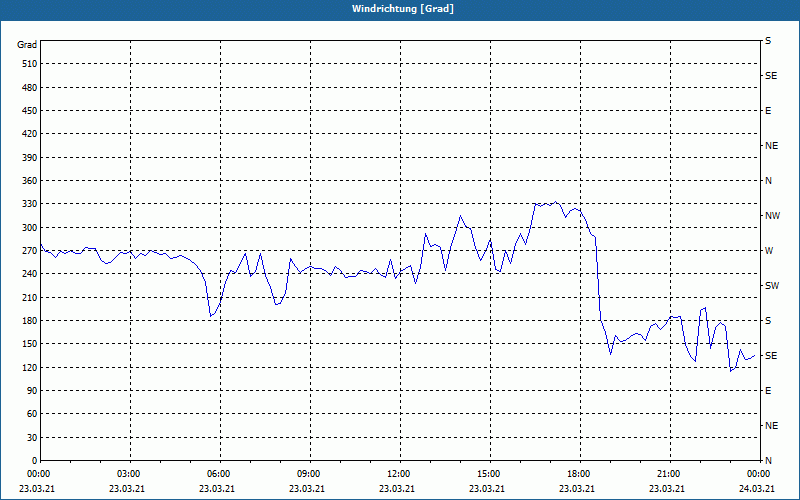Screen dimensions: 800x500
Task: Click the 09:00 time axis label
Action: (308, 474)
